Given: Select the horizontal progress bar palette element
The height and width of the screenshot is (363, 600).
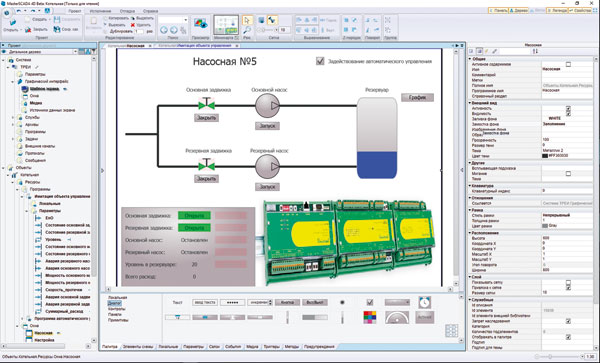Looking at the screenshot, I should (315, 317).
